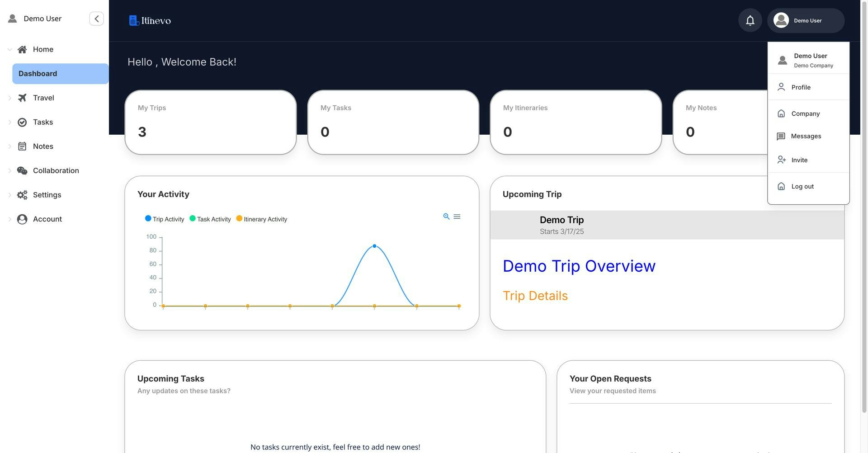Click the Your Activity heading

pos(163,194)
